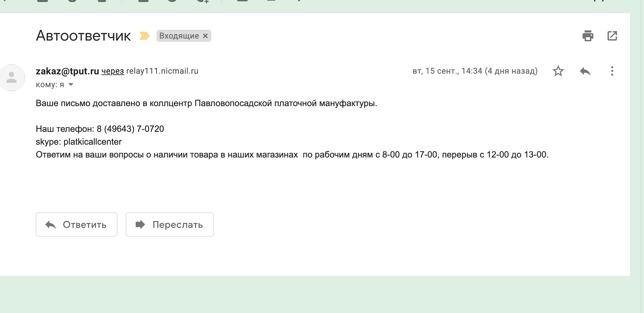
Task: Click the relay111.nicmail.ru server name
Action: click(162, 71)
